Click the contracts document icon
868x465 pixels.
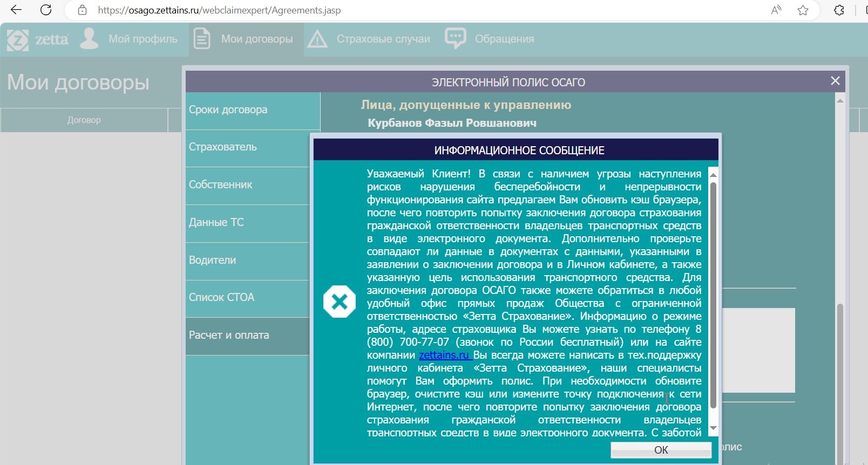(x=202, y=39)
